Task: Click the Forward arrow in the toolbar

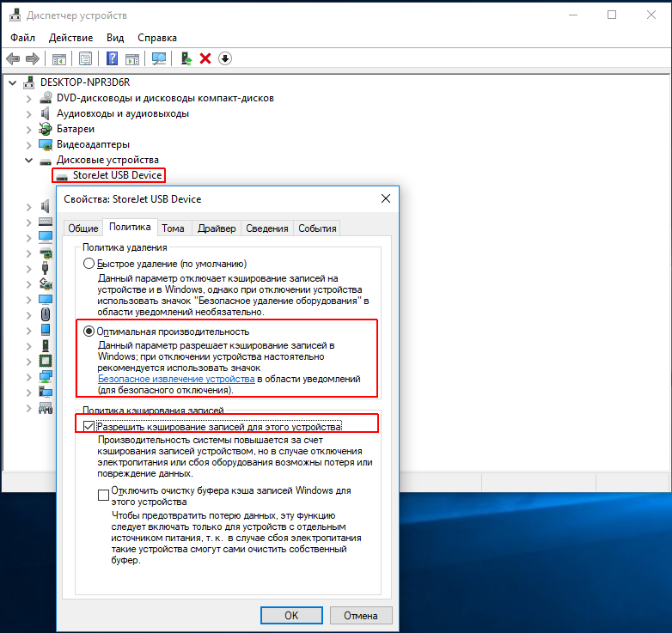Action: click(33, 58)
